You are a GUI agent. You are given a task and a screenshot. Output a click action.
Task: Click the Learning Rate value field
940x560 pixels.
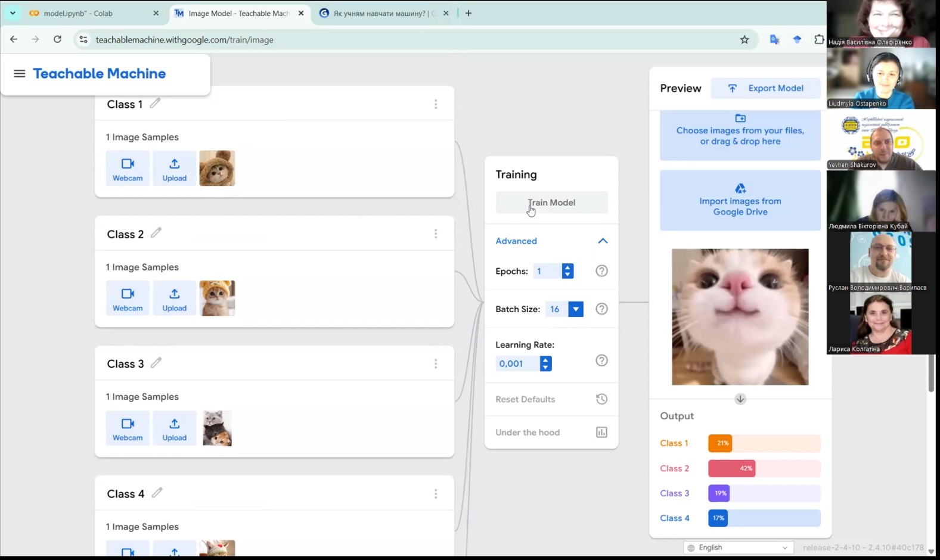click(517, 363)
